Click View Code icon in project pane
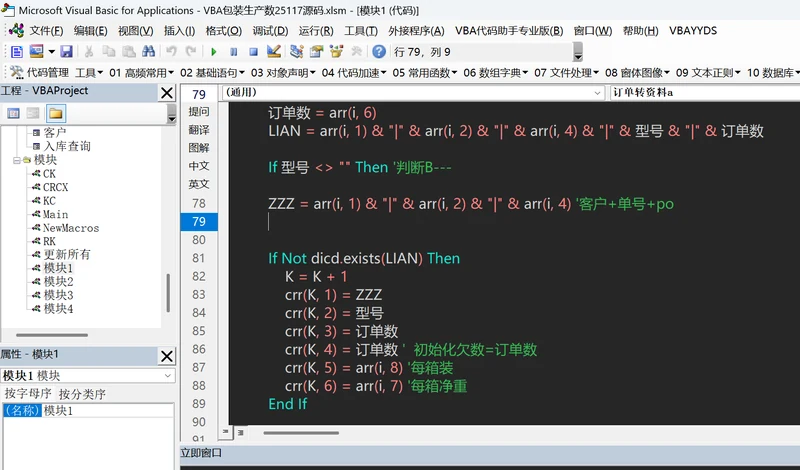Image resolution: width=800 pixels, height=470 pixels. 14,113
